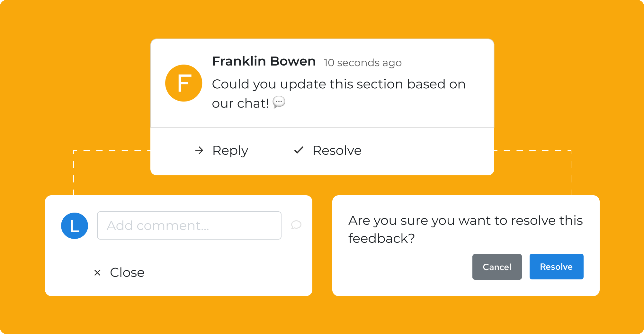Focus the Add comment text field
The height and width of the screenshot is (334, 644).
tap(189, 225)
